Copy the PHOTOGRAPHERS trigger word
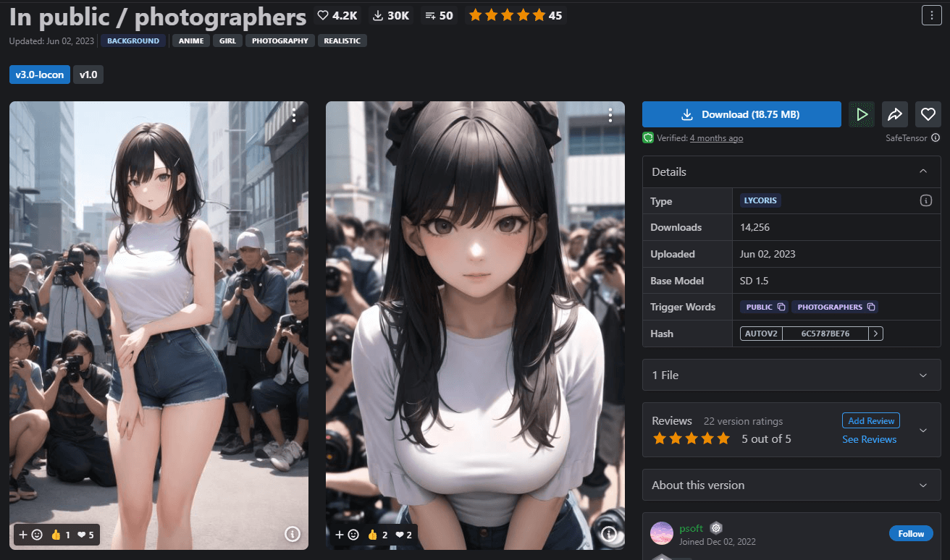 coord(870,306)
